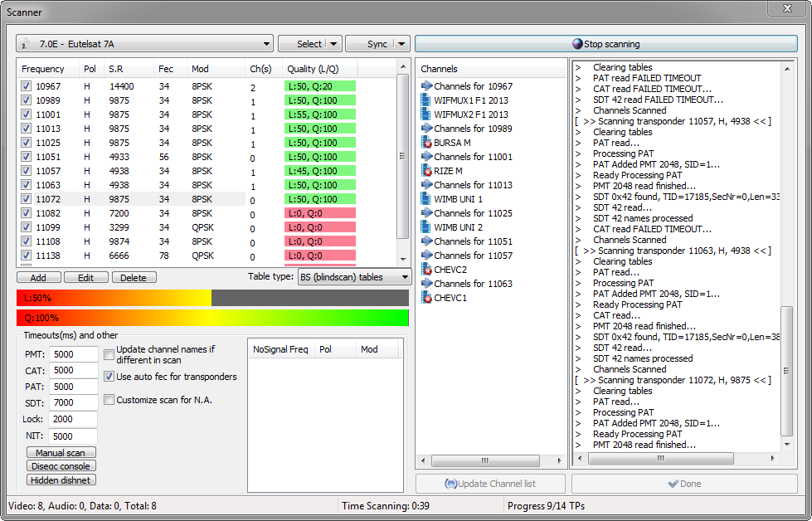This screenshot has height=521, width=812.
Task: Uncheck transponder 10967 checkbox
Action: pos(26,86)
